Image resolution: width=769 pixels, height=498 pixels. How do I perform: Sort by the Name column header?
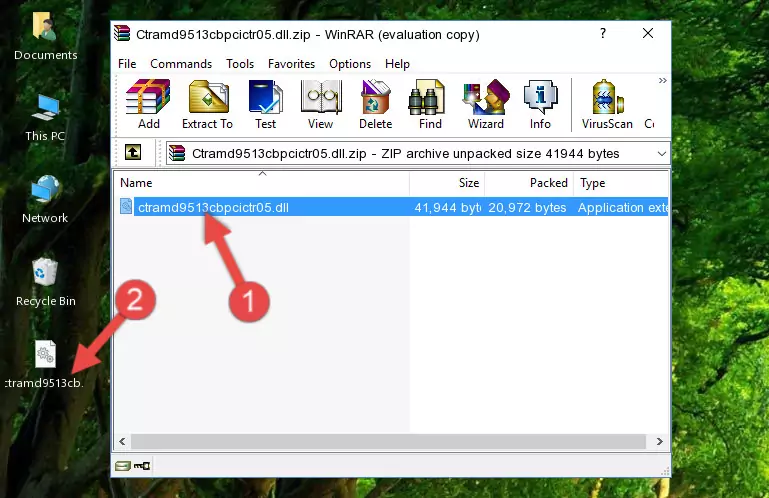(x=262, y=183)
